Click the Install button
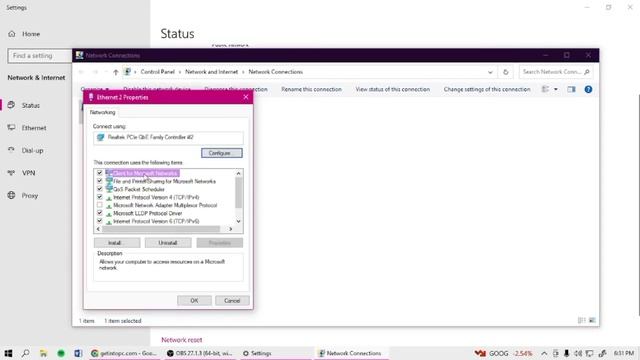 (x=117, y=243)
